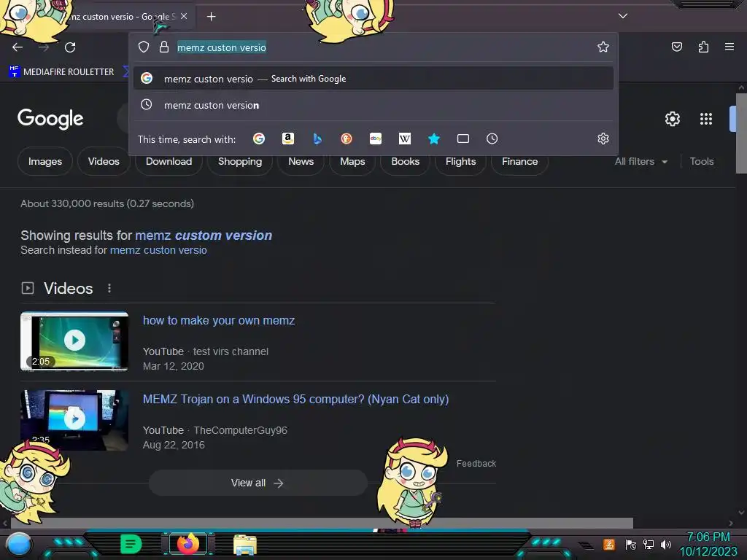Open Videos section three-dot menu
747x560 pixels.
click(x=109, y=288)
